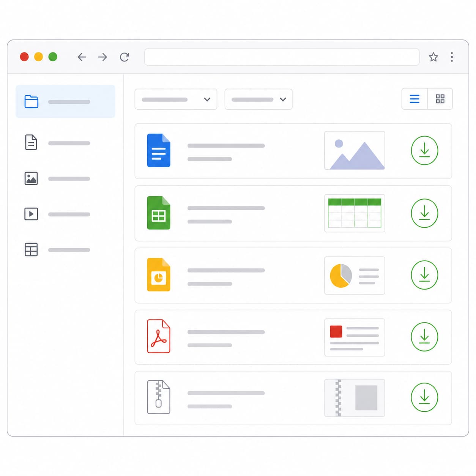476x476 pixels.
Task: Open the videos section in the sidebar
Action: point(57,214)
